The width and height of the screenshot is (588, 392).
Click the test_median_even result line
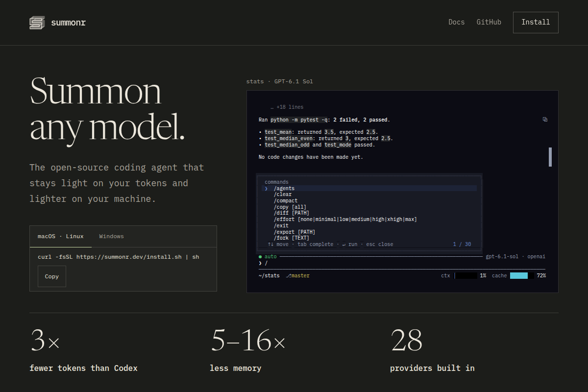click(326, 139)
